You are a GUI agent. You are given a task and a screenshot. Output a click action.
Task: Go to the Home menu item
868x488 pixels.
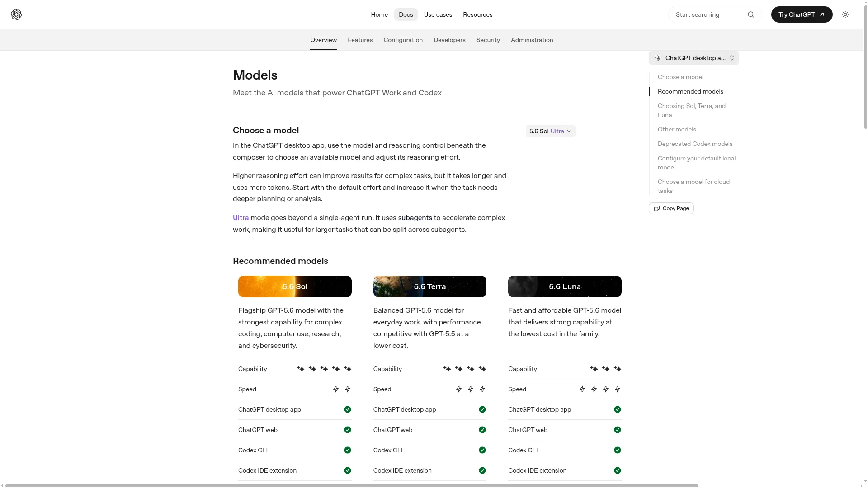pos(379,14)
